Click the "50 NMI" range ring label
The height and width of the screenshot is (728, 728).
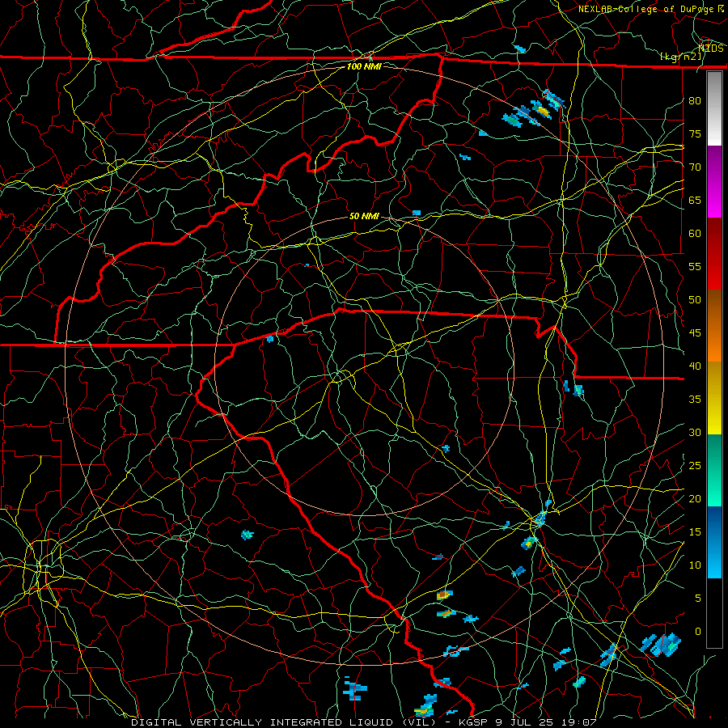364,216
